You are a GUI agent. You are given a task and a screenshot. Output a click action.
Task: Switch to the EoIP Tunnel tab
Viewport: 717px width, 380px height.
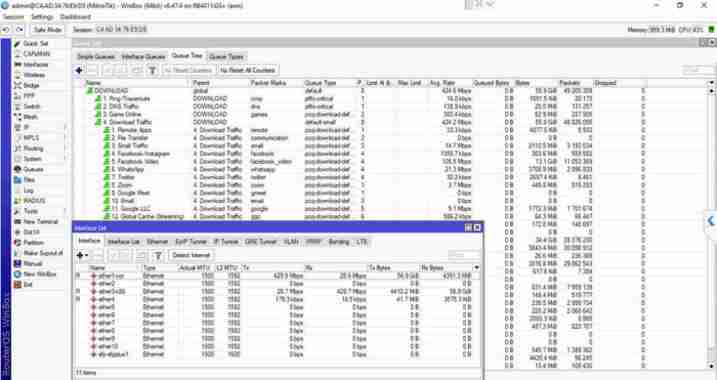(x=191, y=242)
